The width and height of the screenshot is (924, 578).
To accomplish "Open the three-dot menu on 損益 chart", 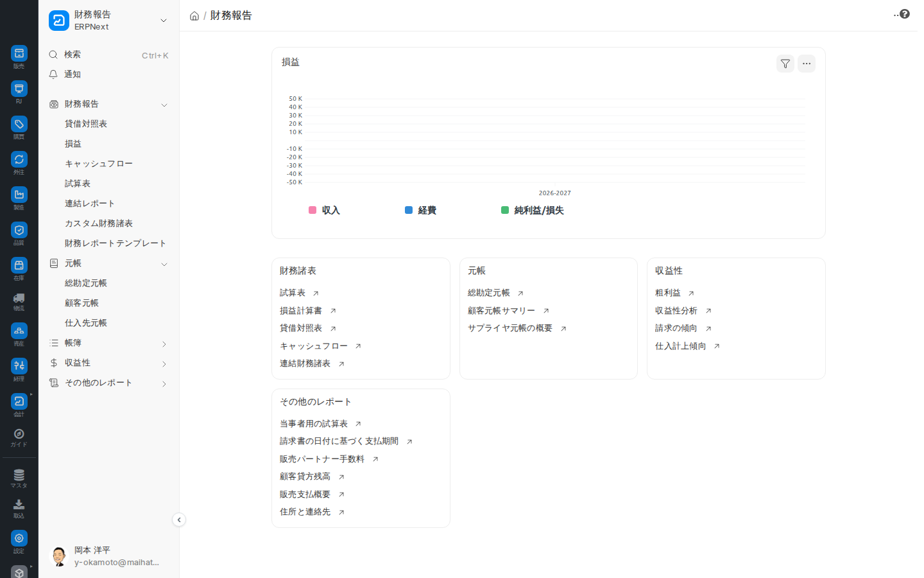I will coord(807,64).
